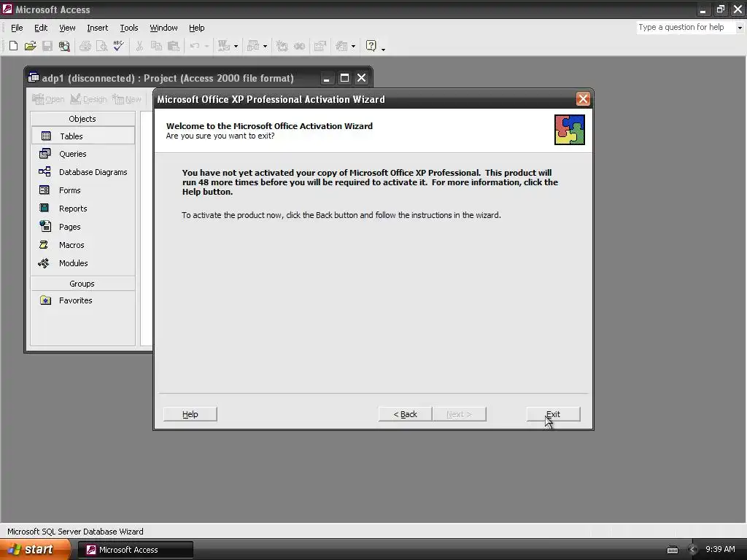Image resolution: width=747 pixels, height=560 pixels.
Task: Click the Script Editor toolbar icon
Action: coord(299,46)
